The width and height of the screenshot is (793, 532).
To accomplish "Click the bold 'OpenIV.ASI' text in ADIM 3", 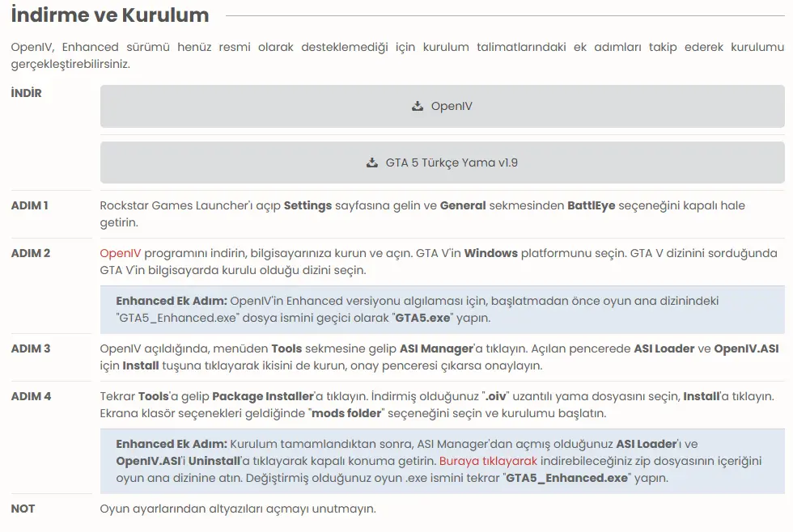I will pos(746,348).
